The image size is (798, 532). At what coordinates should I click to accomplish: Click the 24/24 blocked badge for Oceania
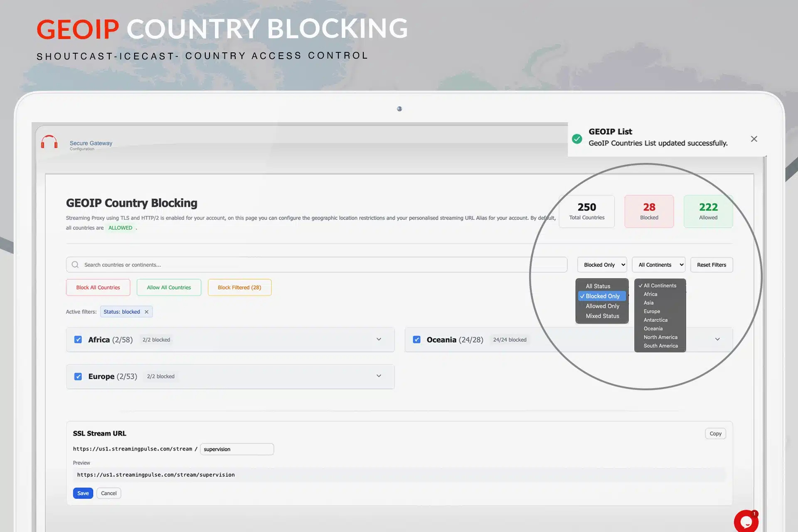[510, 340]
